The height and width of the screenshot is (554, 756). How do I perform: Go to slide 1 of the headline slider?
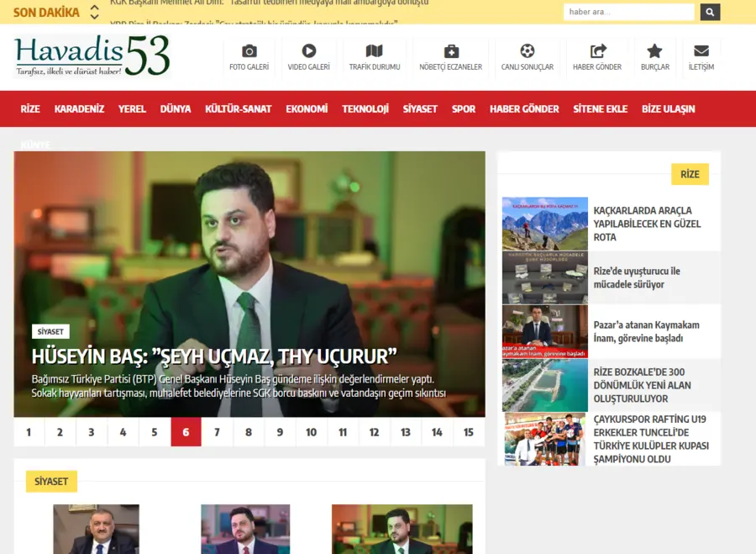click(29, 432)
